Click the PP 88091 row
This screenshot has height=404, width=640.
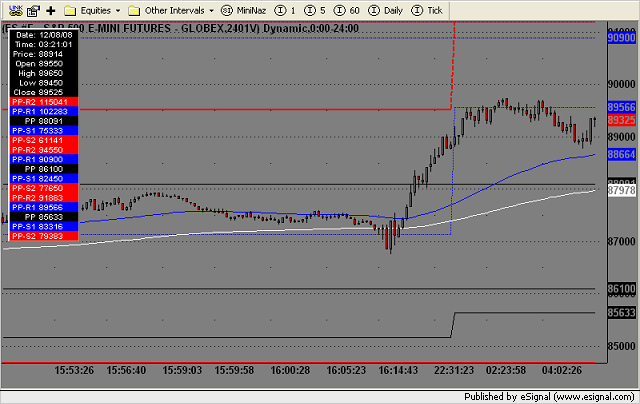(x=44, y=121)
